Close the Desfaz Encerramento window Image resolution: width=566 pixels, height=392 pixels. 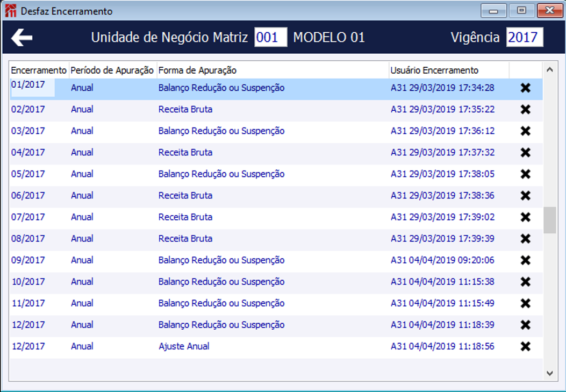click(549, 10)
